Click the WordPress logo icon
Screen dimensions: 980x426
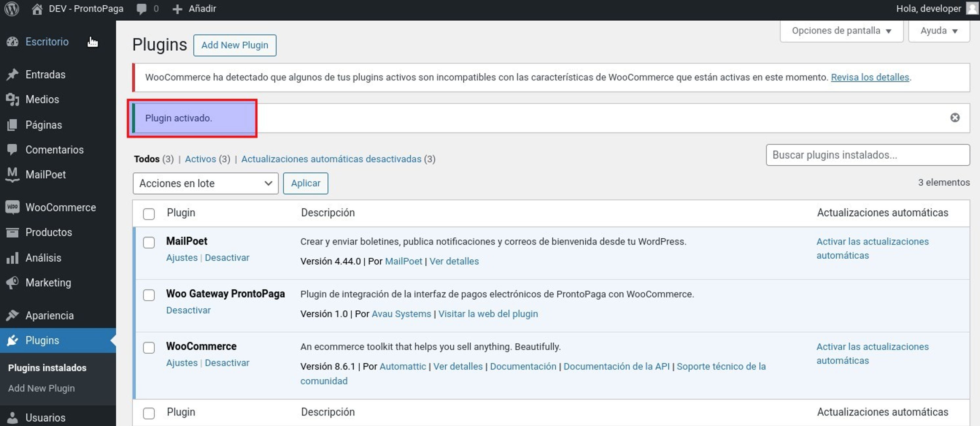point(12,8)
